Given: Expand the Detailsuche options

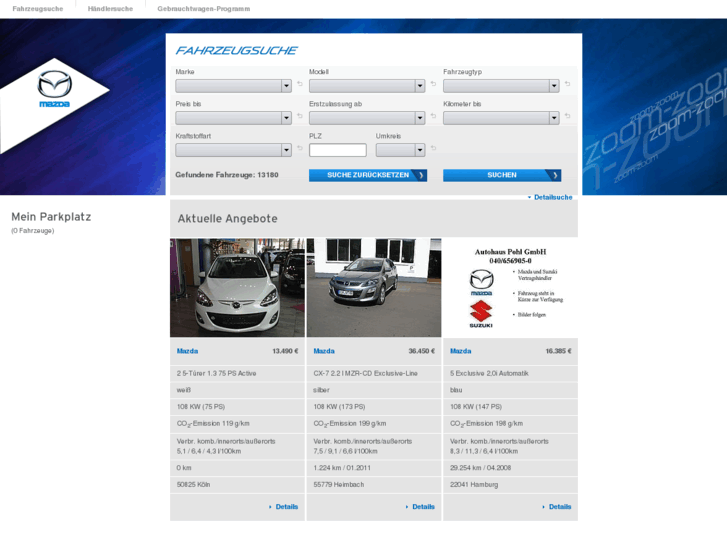Looking at the screenshot, I should (x=550, y=197).
